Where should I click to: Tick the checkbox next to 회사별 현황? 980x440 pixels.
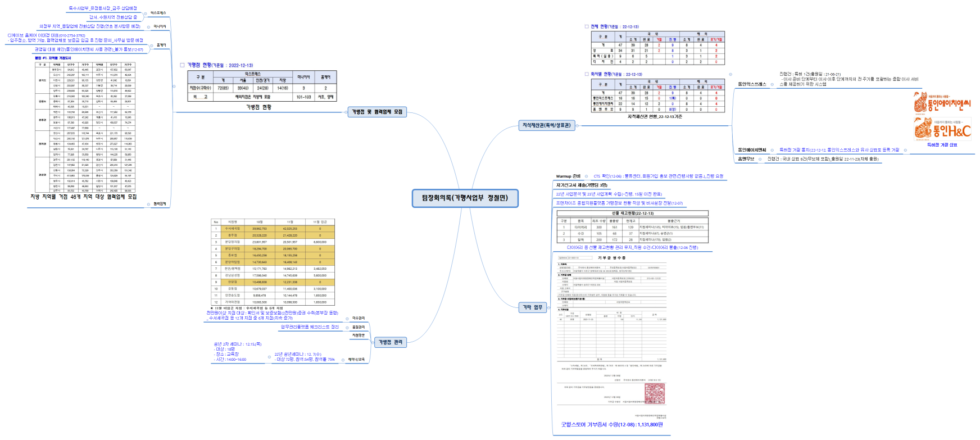pos(587,74)
